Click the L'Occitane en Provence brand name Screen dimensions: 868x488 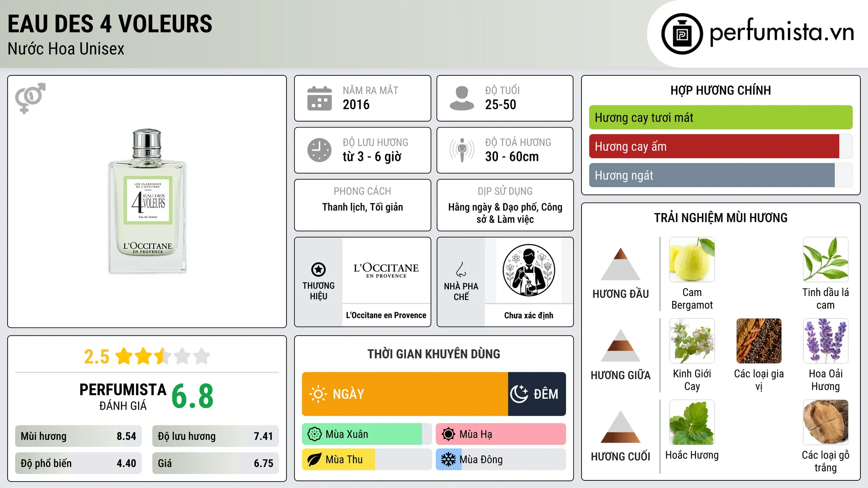coord(386,315)
